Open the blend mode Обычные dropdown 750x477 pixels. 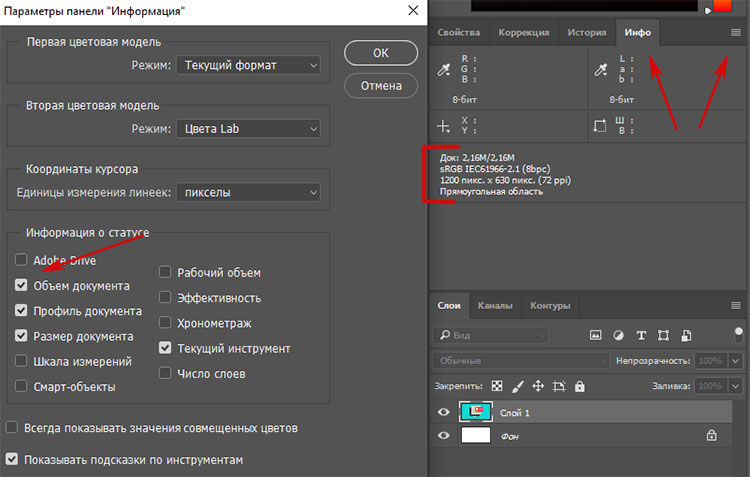tap(521, 360)
